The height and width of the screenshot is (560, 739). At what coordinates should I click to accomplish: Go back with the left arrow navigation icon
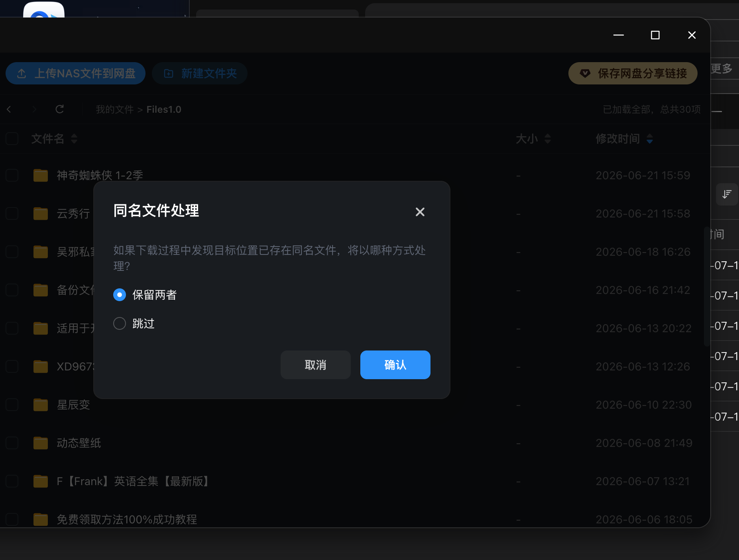(9, 109)
